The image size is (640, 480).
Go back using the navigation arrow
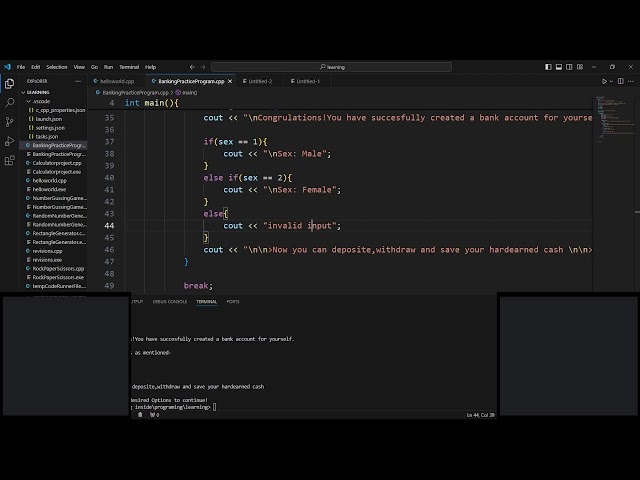click(192, 67)
